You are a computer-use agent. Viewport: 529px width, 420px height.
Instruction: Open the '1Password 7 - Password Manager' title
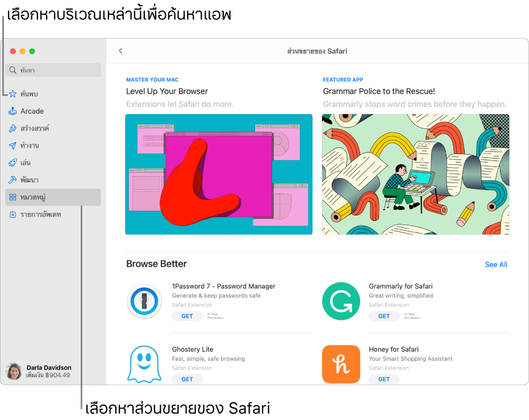224,286
